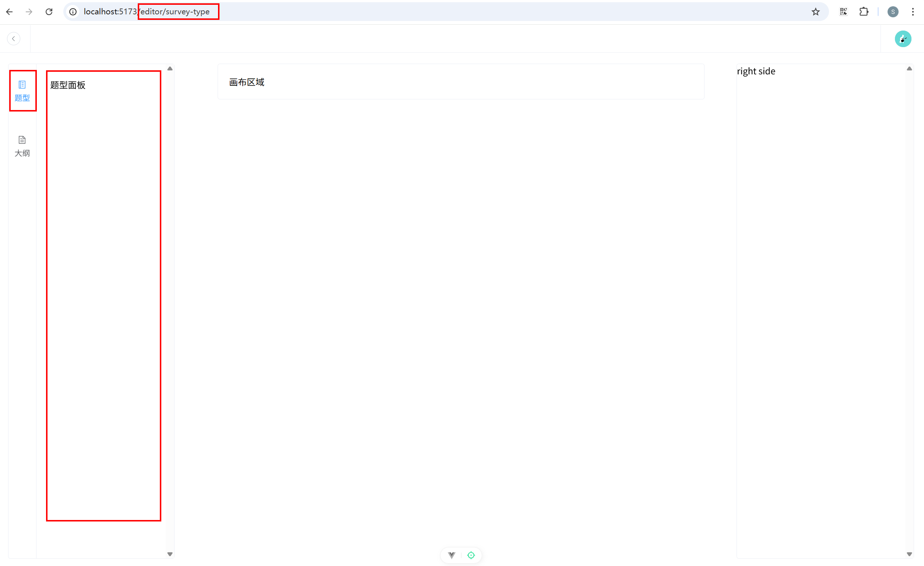Toggle the component inspector crosshair icon
924x566 pixels.
(x=471, y=555)
